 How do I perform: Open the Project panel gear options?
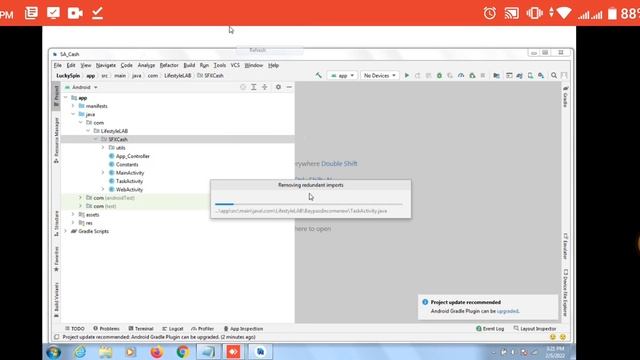pos(278,87)
